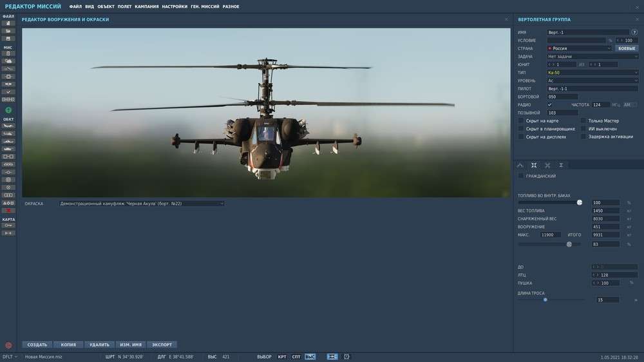Check the 'Гражданский' checkbox
Screen dimensions: 644x362
click(x=521, y=176)
